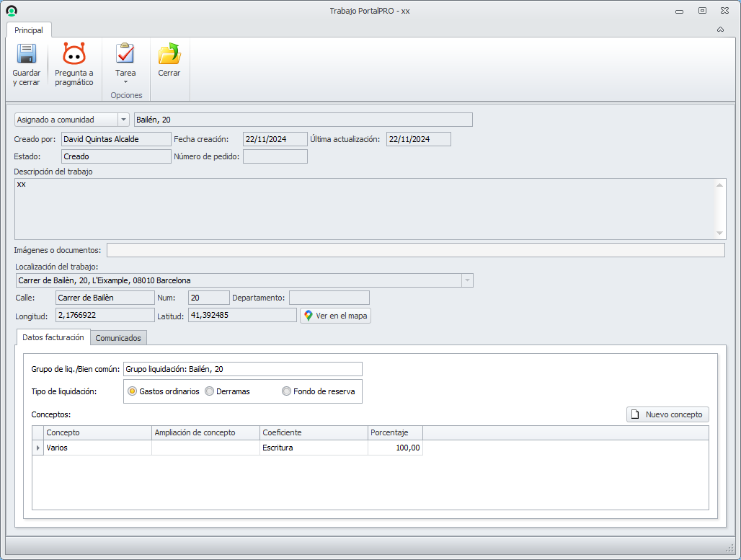
Task: Select the Datos facturación tab
Action: pyautogui.click(x=53, y=337)
